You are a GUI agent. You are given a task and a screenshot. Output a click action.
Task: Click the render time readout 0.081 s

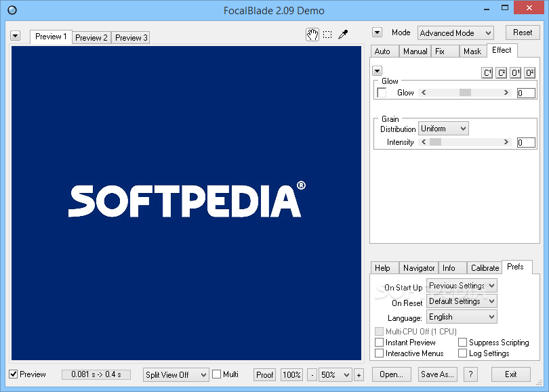[96, 374]
